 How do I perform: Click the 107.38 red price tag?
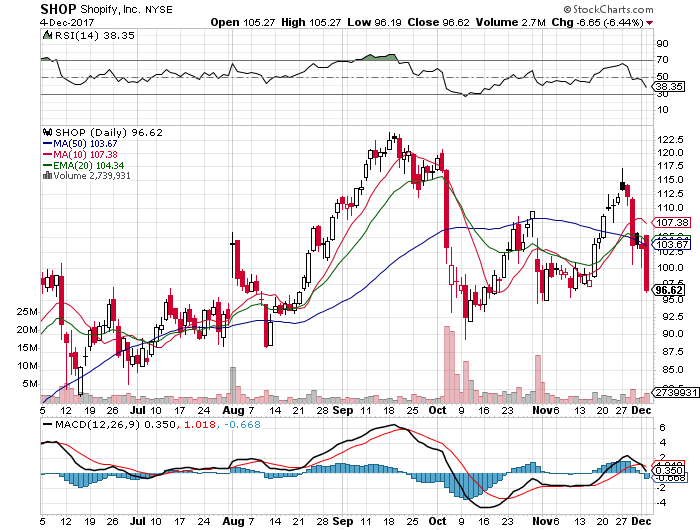[x=671, y=222]
